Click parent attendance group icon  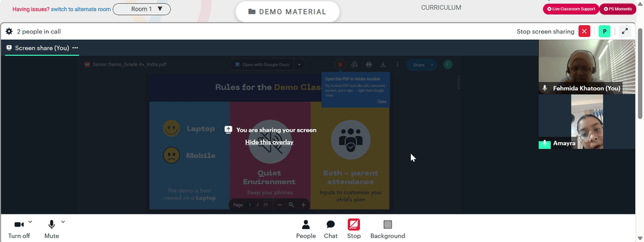click(350, 140)
